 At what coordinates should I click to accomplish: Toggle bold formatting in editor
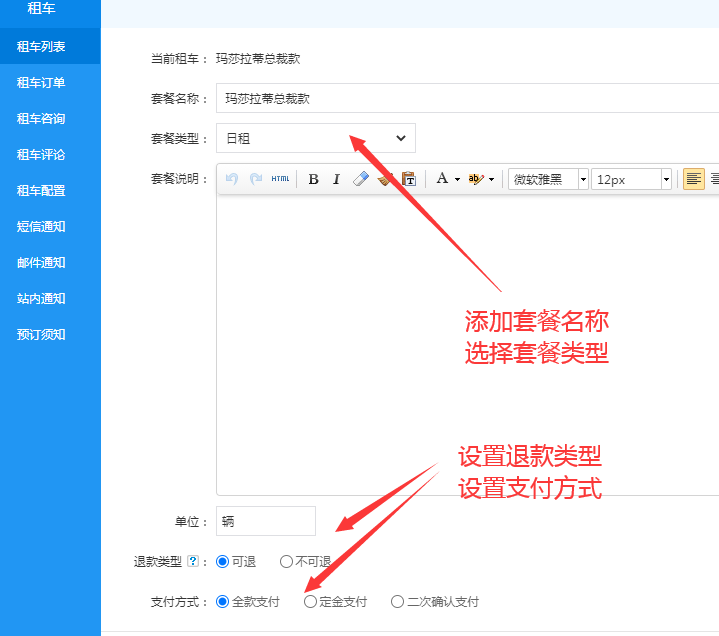(x=313, y=179)
